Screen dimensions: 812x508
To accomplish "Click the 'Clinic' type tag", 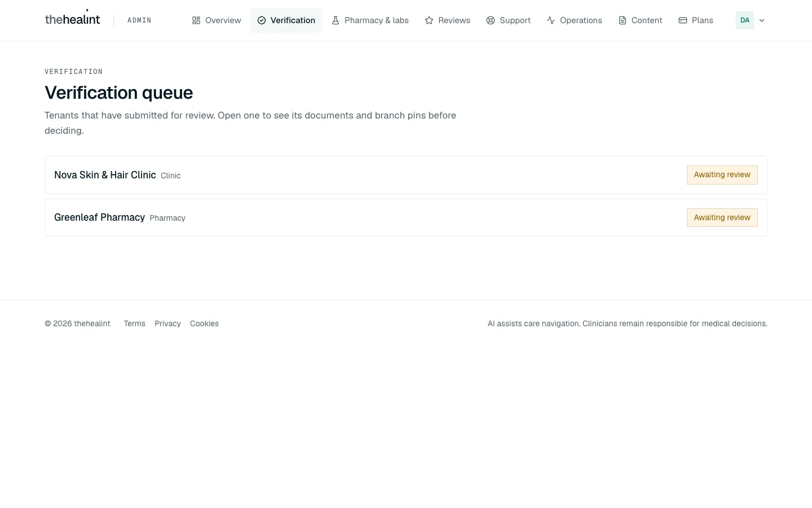I will 170,176.
